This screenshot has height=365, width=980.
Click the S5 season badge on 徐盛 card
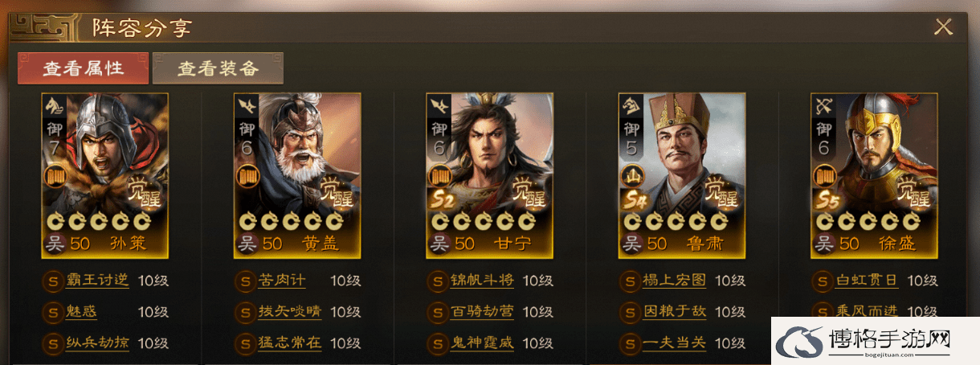click(x=825, y=199)
